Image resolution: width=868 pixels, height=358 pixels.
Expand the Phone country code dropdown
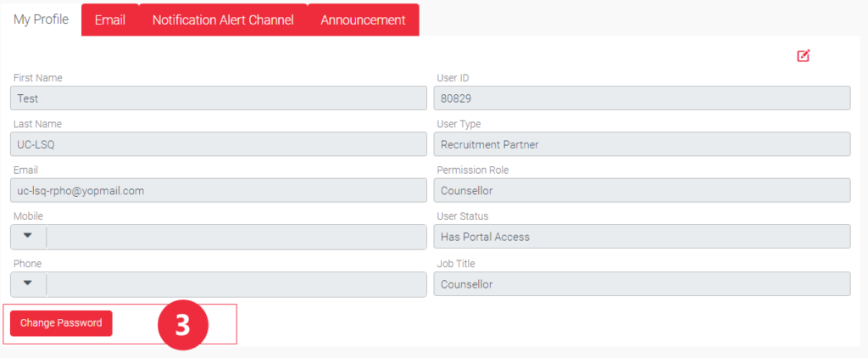coord(28,284)
